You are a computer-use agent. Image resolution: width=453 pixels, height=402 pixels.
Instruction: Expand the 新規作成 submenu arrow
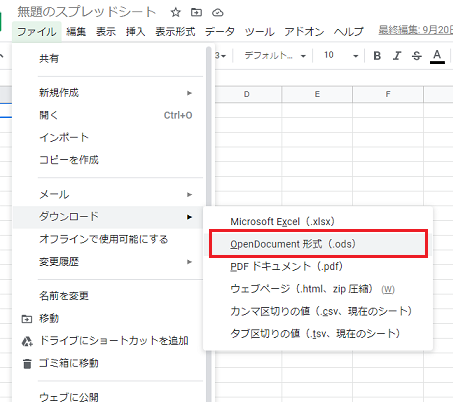189,93
